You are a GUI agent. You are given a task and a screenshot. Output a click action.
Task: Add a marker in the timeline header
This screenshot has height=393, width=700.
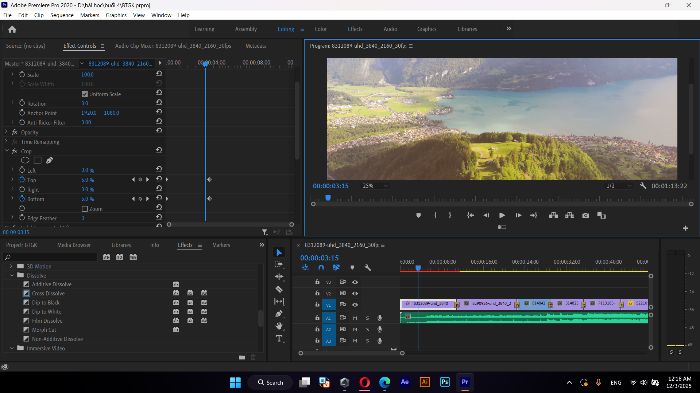pos(352,268)
